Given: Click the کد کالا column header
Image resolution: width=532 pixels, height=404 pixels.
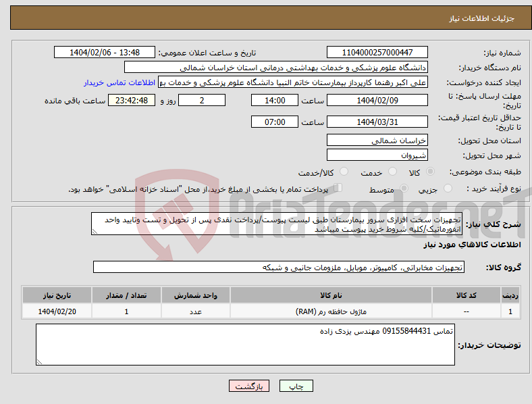Looking at the screenshot, I should pyautogui.click(x=467, y=295).
